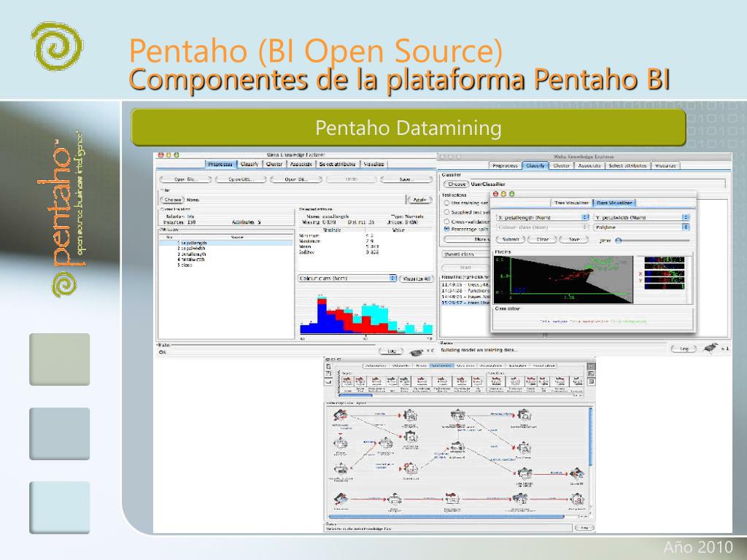Open the Polyline shape dropdown
Image resolution: width=747 pixels, height=560 pixels.
(642, 227)
